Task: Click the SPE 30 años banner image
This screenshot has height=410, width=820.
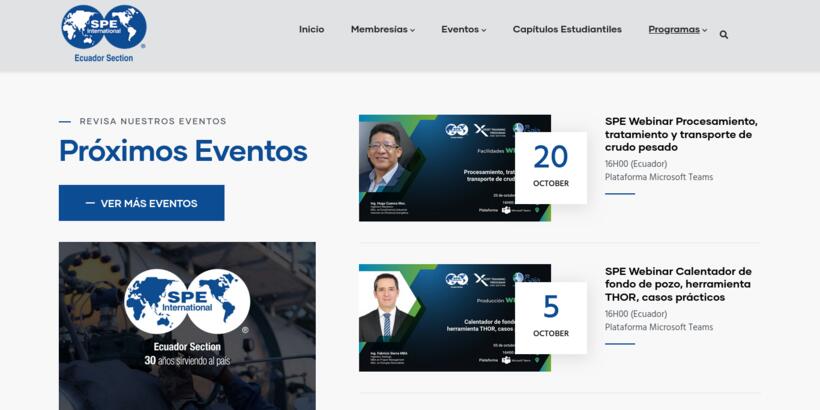Action: (x=187, y=326)
